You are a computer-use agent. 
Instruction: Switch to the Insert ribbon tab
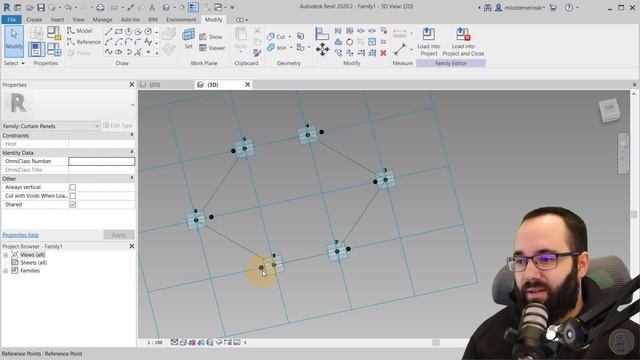57,20
